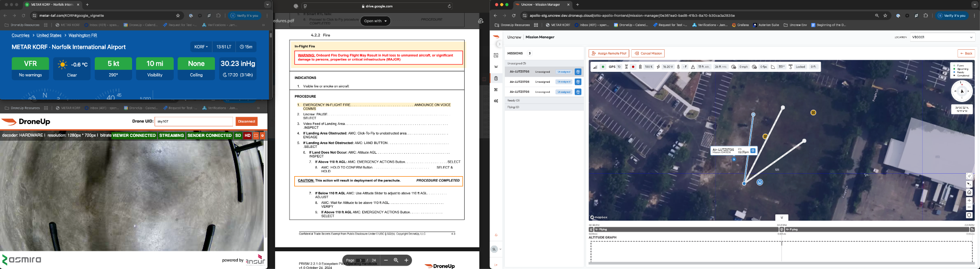
Task: Bookmark the metar-taf page with star icon
Action: (178, 15)
